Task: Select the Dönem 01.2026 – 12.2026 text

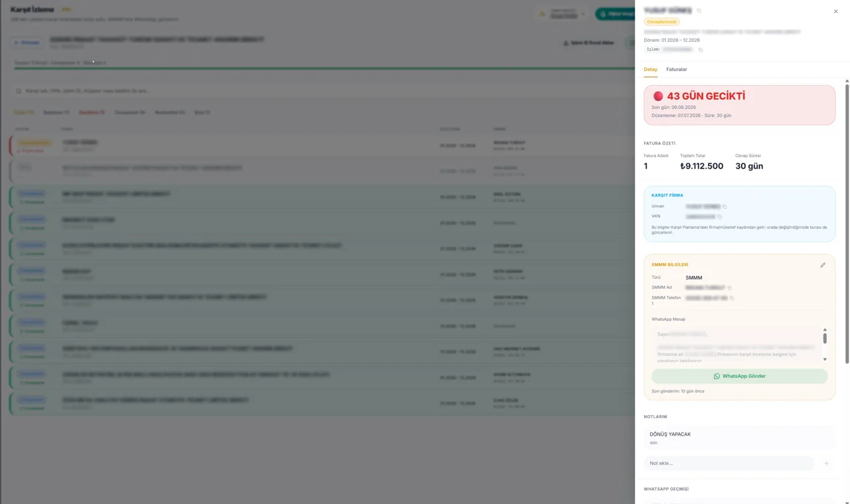Action: point(671,41)
